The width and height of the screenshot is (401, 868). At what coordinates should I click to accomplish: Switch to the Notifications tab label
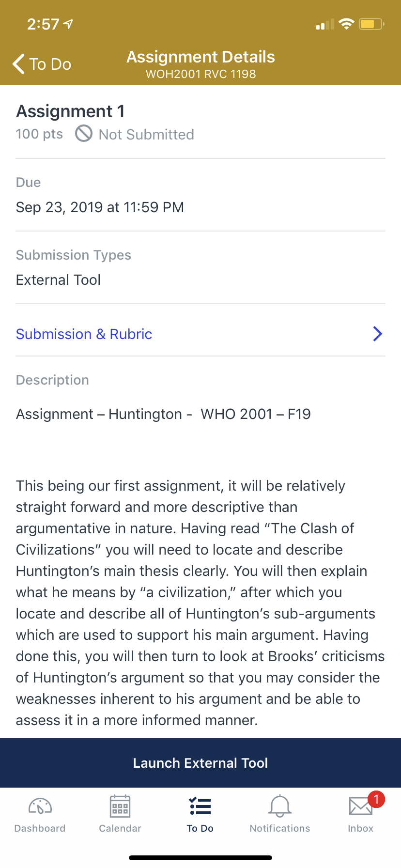(280, 828)
